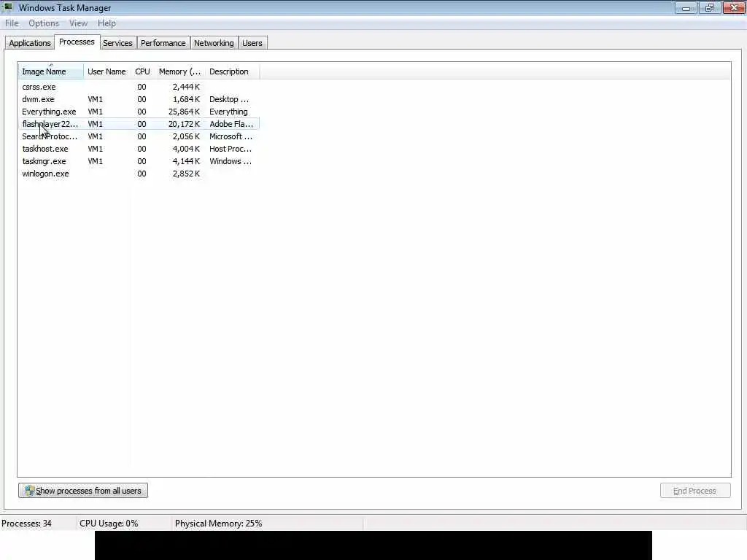Screen dimensions: 747x560
Task: Open the Options menu
Action: click(44, 23)
